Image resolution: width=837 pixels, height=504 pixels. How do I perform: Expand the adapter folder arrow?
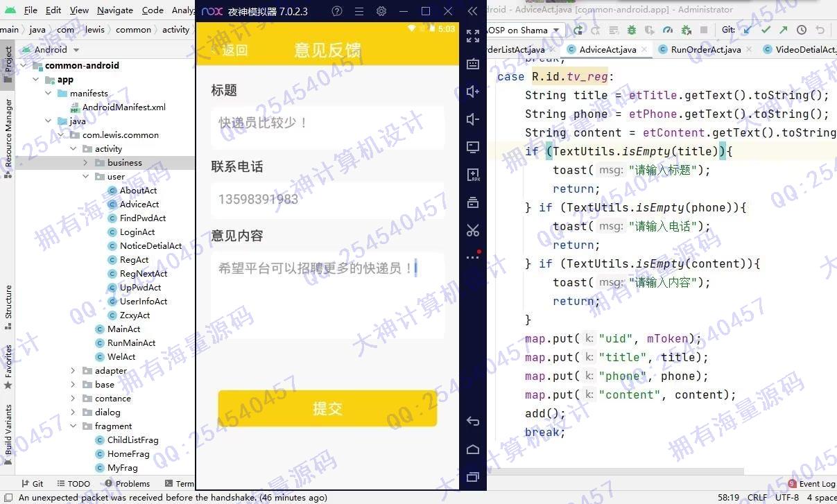point(74,371)
